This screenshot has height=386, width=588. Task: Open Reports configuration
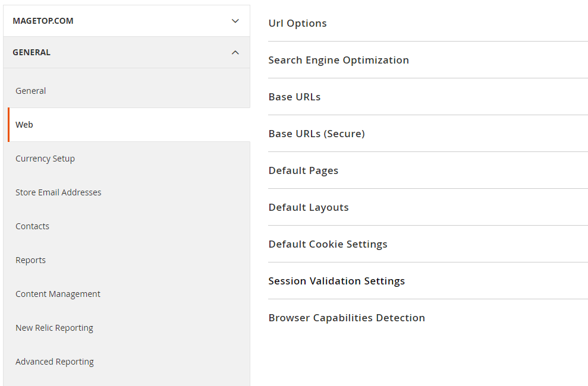pyautogui.click(x=30, y=260)
